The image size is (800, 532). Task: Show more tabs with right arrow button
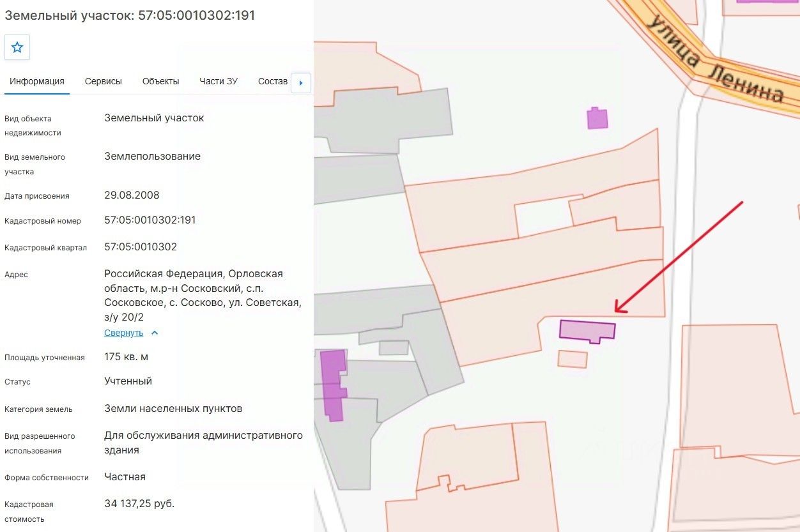pyautogui.click(x=301, y=82)
